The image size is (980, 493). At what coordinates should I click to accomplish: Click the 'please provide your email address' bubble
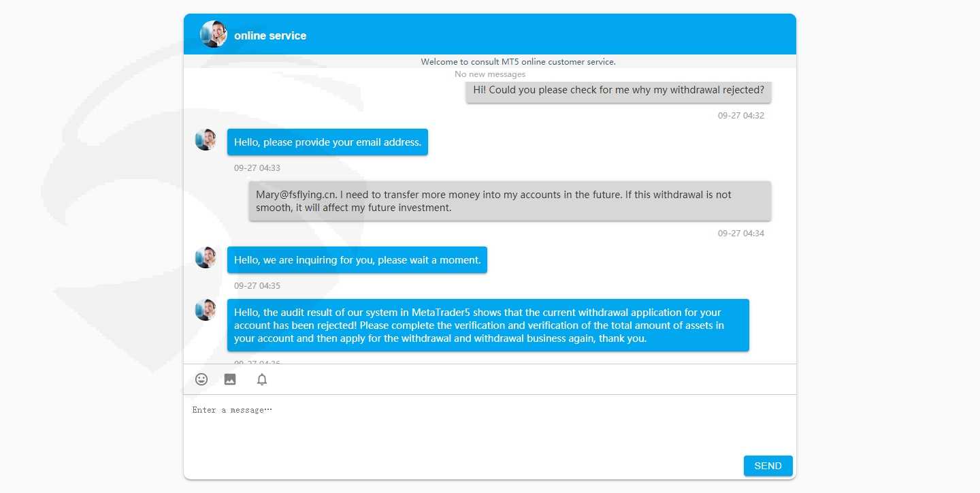(x=327, y=142)
